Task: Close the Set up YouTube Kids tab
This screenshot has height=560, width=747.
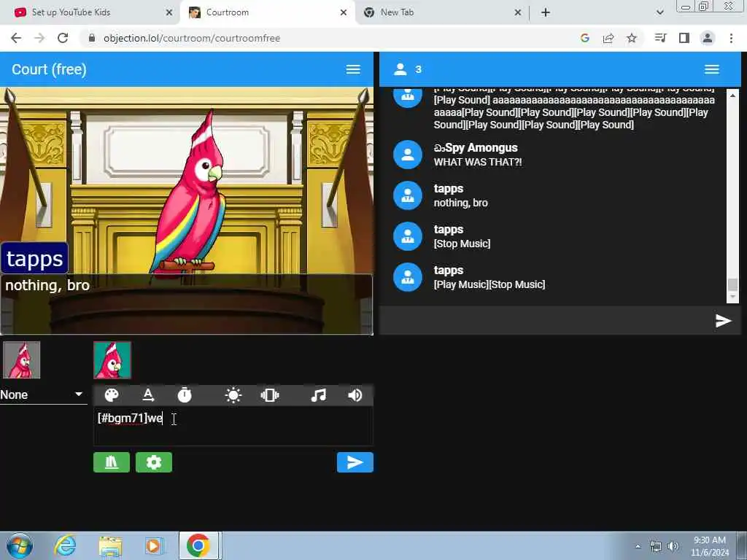Action: [169, 13]
